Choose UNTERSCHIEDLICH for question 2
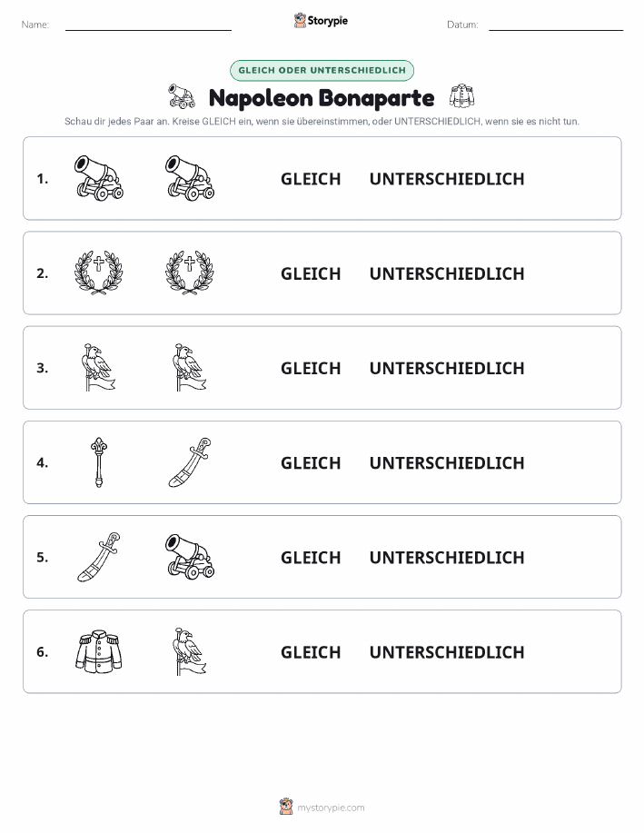Viewport: 644px width, 833px height. click(x=447, y=273)
